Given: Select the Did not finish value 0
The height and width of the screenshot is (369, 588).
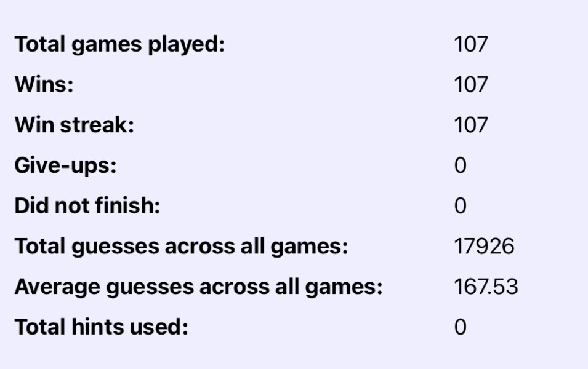Looking at the screenshot, I should tap(460, 206).
